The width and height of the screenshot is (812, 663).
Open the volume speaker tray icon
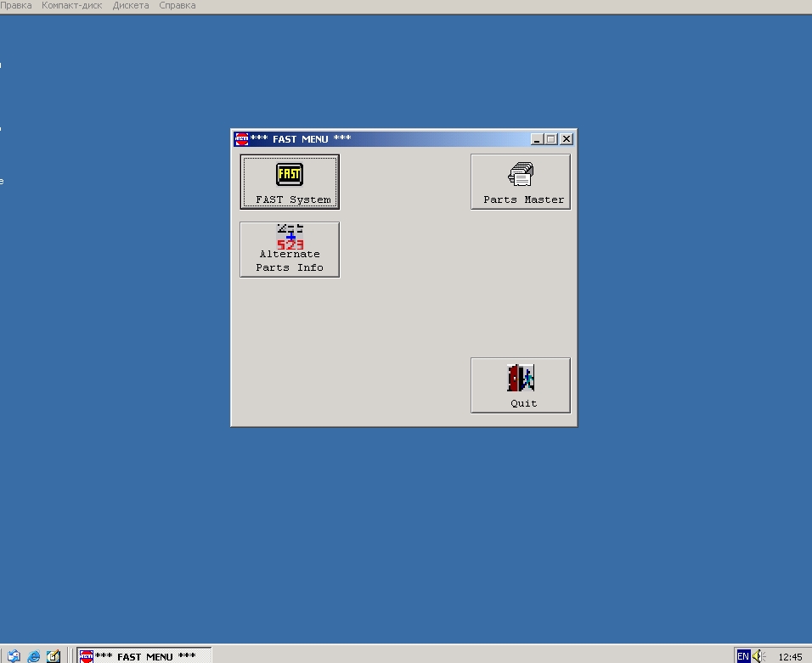[x=758, y=655]
